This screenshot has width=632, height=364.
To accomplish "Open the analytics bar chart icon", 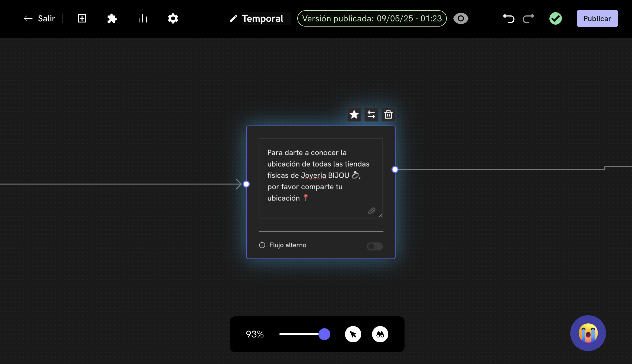I will pyautogui.click(x=142, y=18).
